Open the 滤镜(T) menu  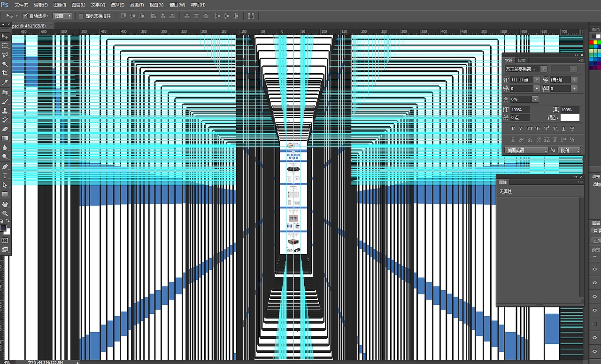click(x=137, y=5)
